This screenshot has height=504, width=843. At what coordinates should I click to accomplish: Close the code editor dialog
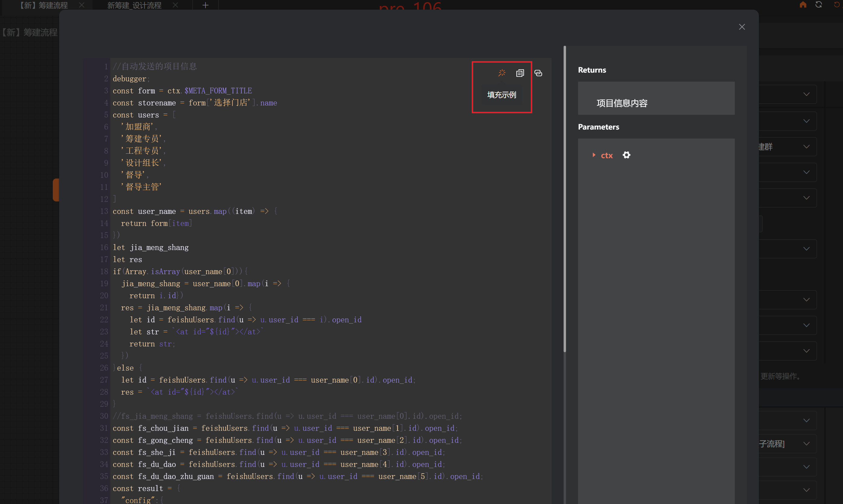click(x=742, y=27)
